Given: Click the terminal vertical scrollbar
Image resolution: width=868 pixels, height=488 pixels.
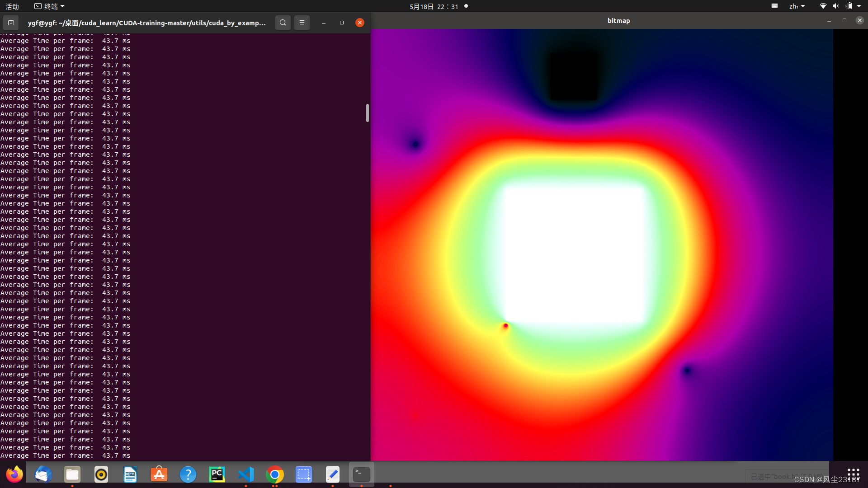Looking at the screenshot, I should tap(368, 113).
